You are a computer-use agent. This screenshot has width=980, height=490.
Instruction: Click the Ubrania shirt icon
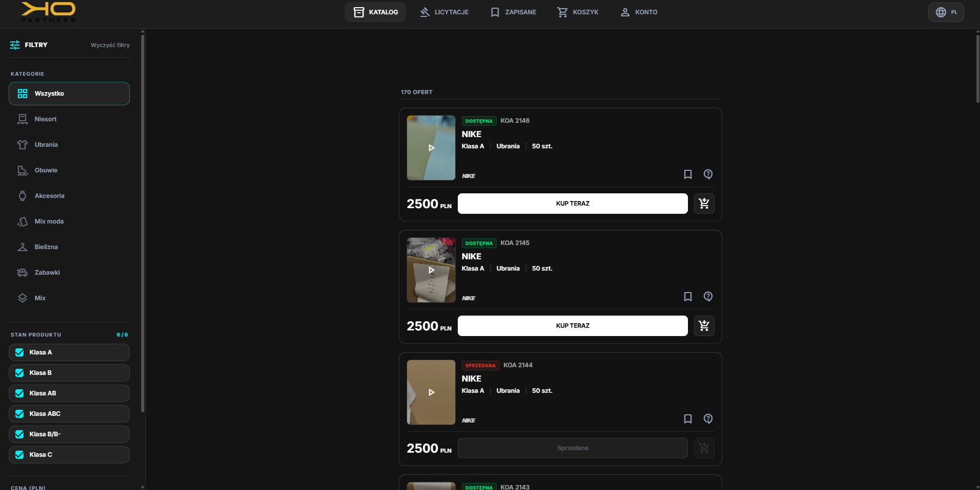point(23,145)
